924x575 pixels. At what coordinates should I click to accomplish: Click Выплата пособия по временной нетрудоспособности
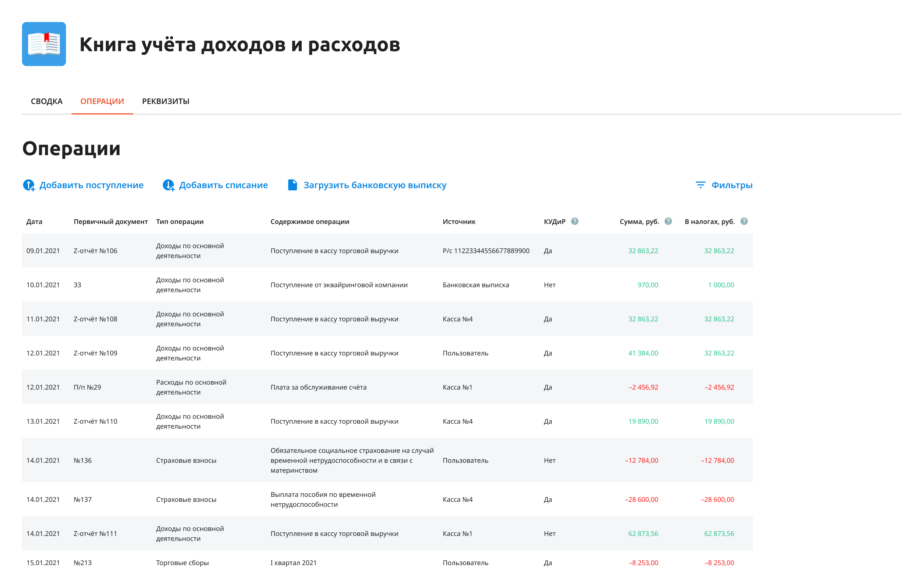coord(323,500)
